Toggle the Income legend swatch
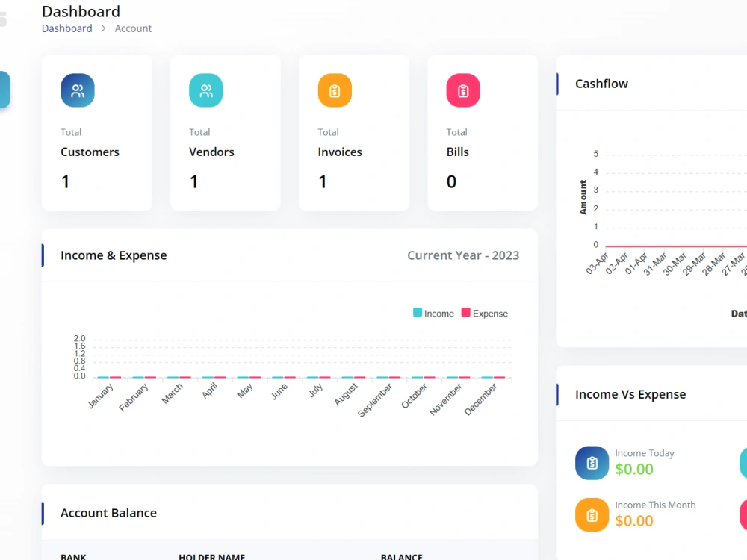 tap(418, 313)
